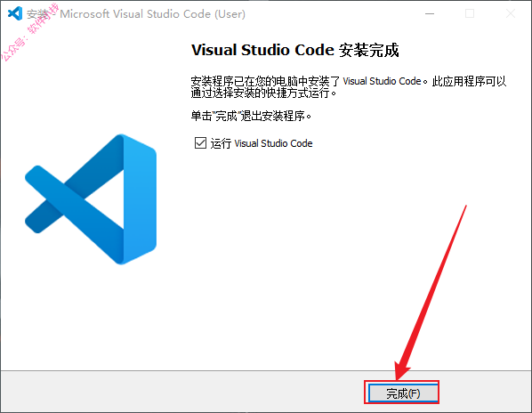Click the checkmark next to 运行 Visual Studio Code
This screenshot has height=413, width=532.
(x=200, y=143)
